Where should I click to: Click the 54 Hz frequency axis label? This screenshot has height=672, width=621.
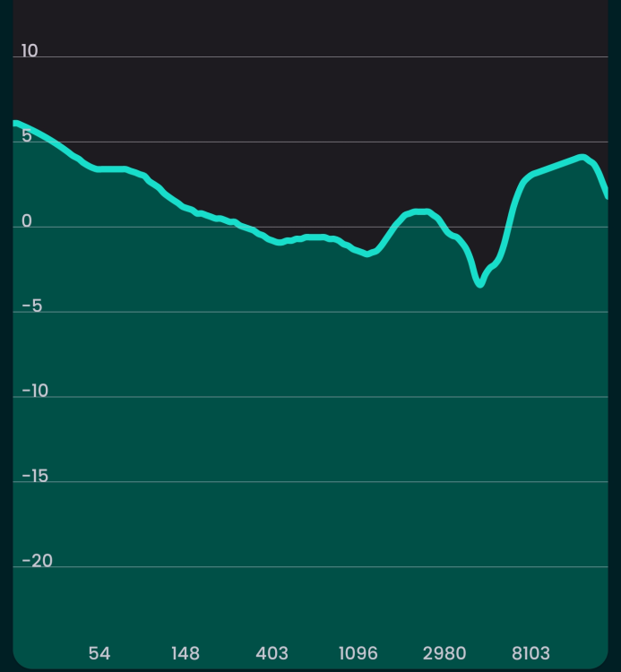pyautogui.click(x=99, y=653)
